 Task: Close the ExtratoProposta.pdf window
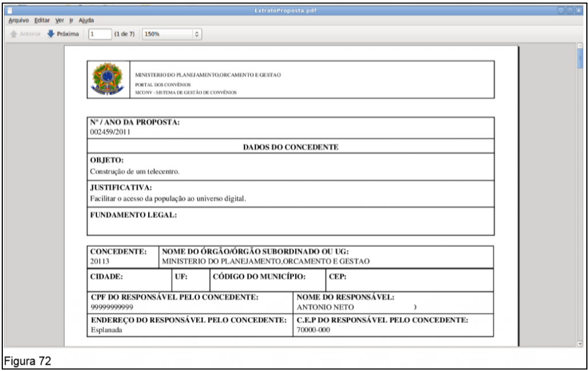click(578, 11)
